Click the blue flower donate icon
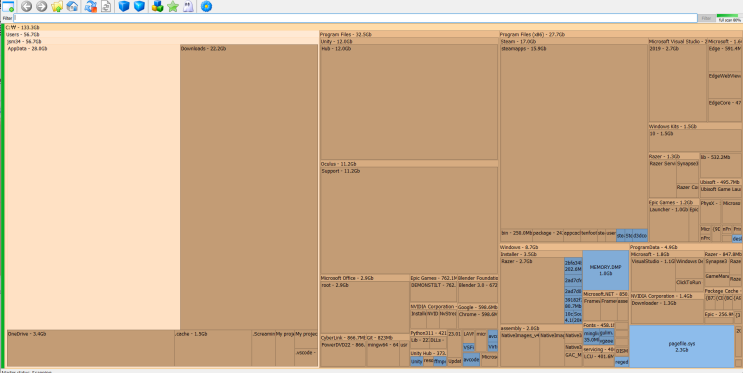 click(206, 6)
